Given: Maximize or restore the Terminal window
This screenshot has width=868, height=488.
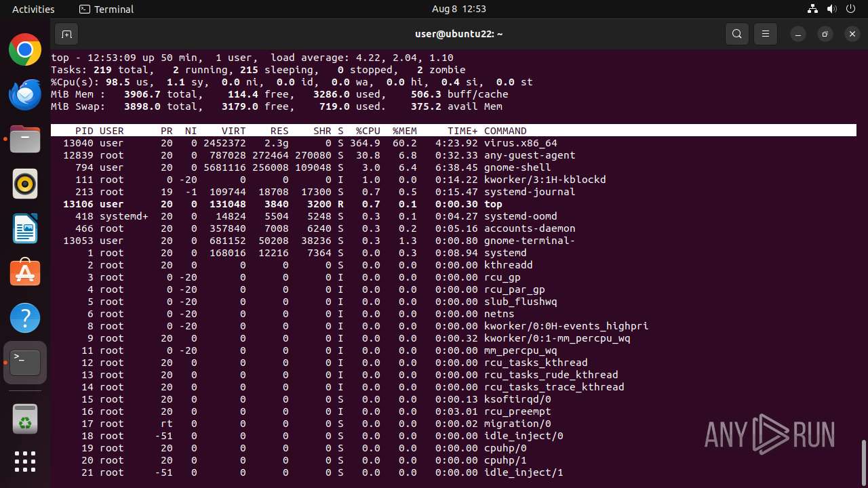Looking at the screenshot, I should coord(825,34).
